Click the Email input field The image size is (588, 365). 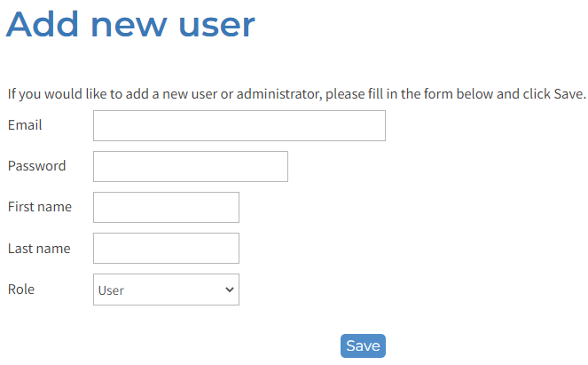tap(239, 126)
